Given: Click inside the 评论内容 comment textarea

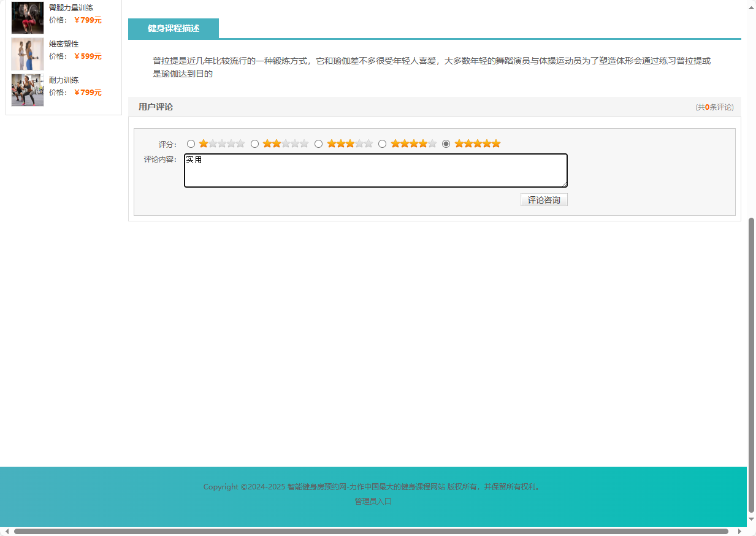Looking at the screenshot, I should 375,170.
